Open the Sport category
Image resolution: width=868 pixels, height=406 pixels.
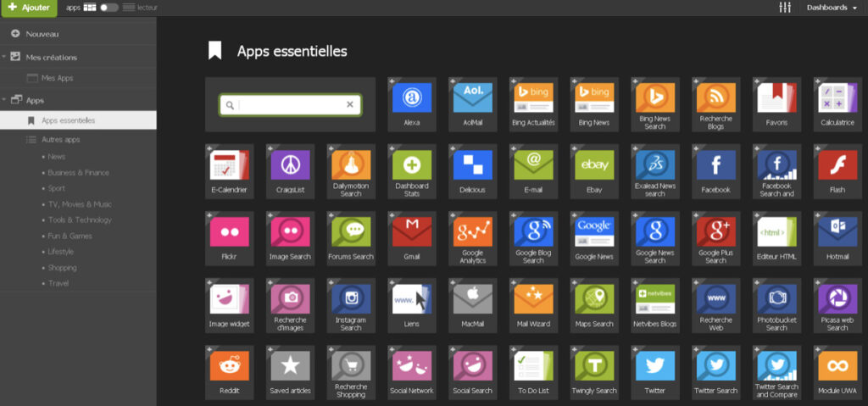(57, 188)
